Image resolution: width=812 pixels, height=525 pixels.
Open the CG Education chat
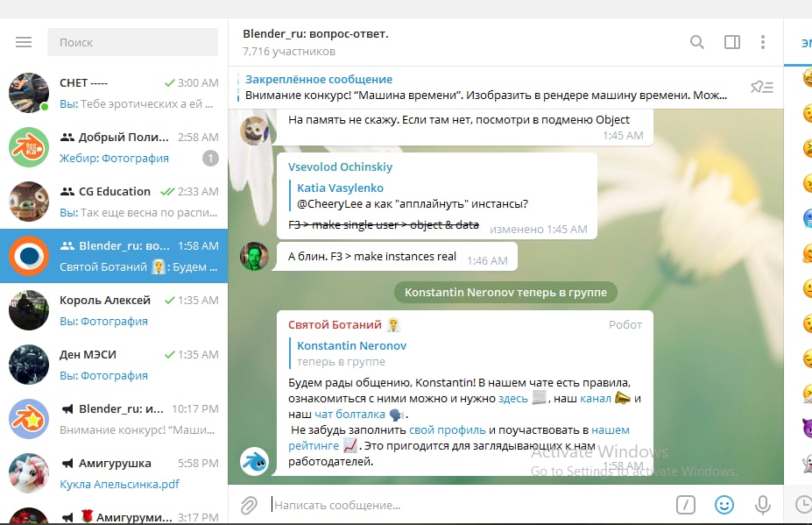114,202
